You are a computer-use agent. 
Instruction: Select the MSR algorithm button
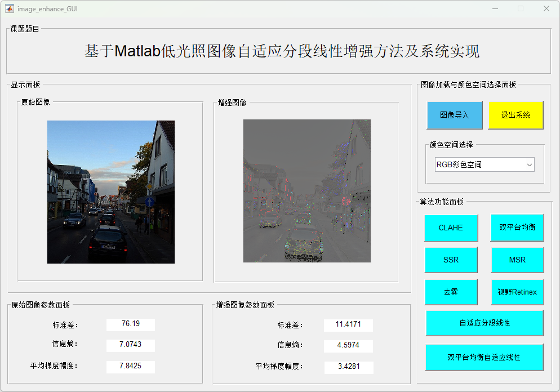tap(517, 260)
